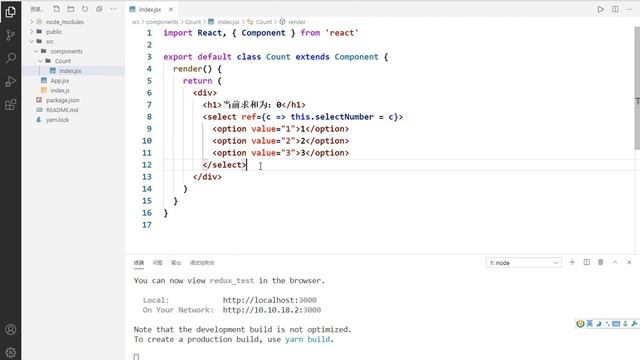Viewport: 640px width, 360px height.
Task: Run the code with the play icon
Action: (x=600, y=9)
